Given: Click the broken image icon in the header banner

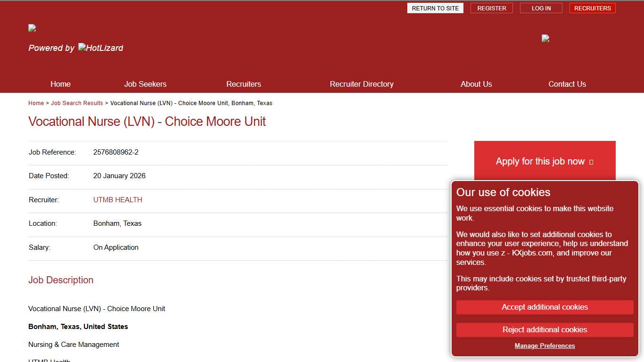Looking at the screenshot, I should click(x=545, y=38).
